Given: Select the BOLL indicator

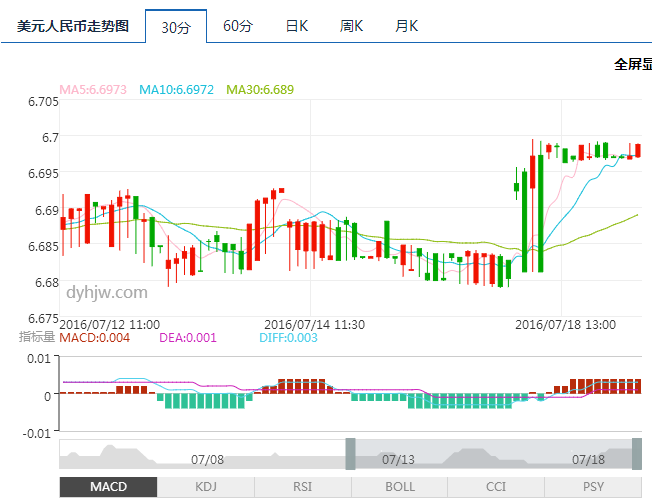Looking at the screenshot, I should click(x=400, y=487).
